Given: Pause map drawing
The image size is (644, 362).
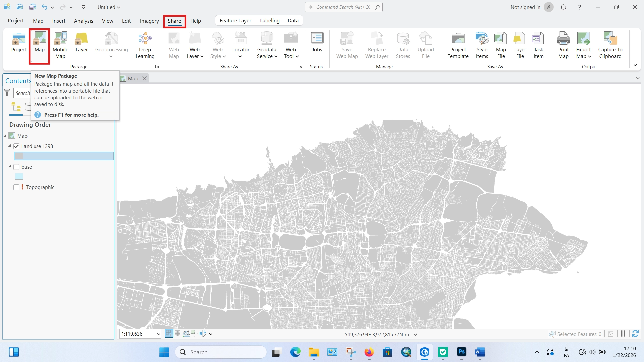Looking at the screenshot, I should (623, 334).
